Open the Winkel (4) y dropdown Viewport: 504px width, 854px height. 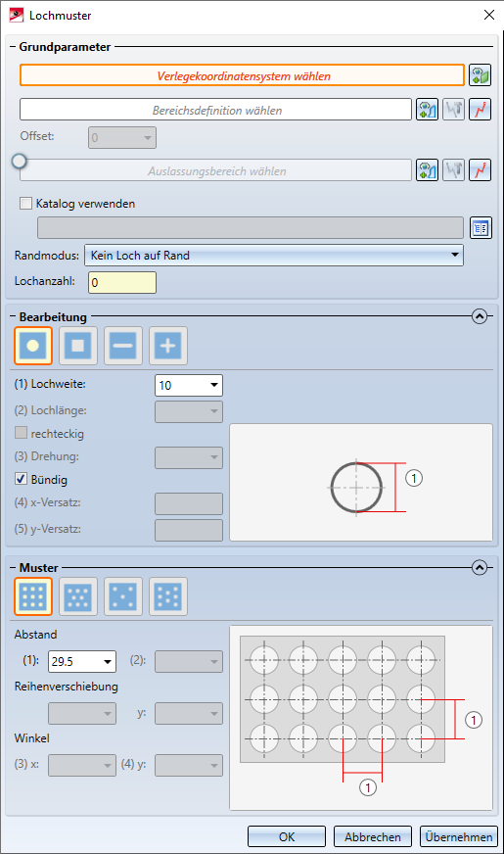(188, 765)
